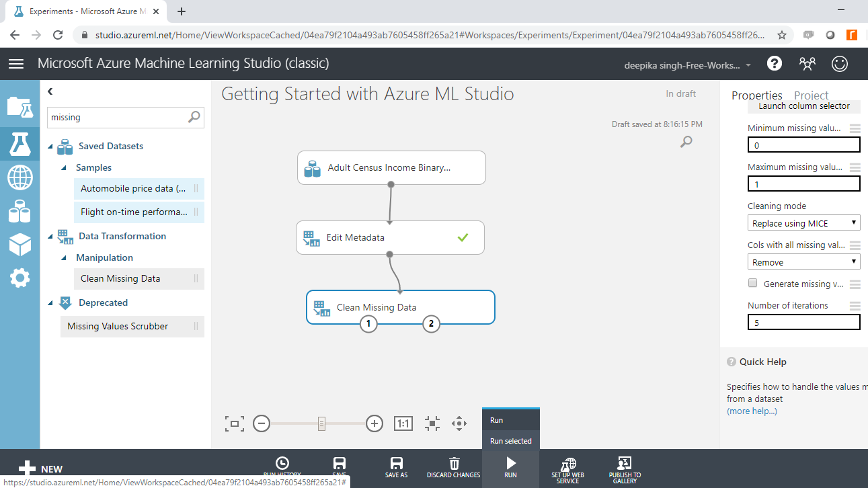Click the browser reload button
This screenshot has height=488, width=868.
(x=58, y=35)
